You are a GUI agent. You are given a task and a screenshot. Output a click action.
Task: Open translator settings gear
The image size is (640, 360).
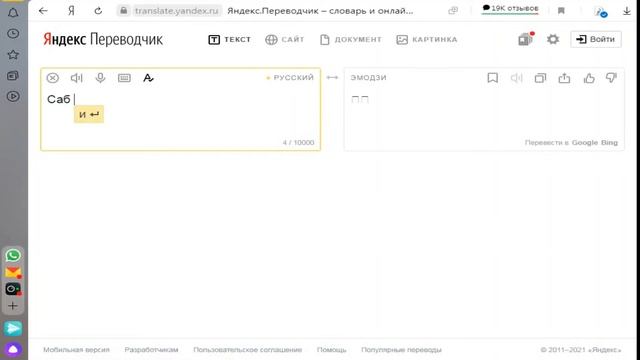click(x=553, y=39)
